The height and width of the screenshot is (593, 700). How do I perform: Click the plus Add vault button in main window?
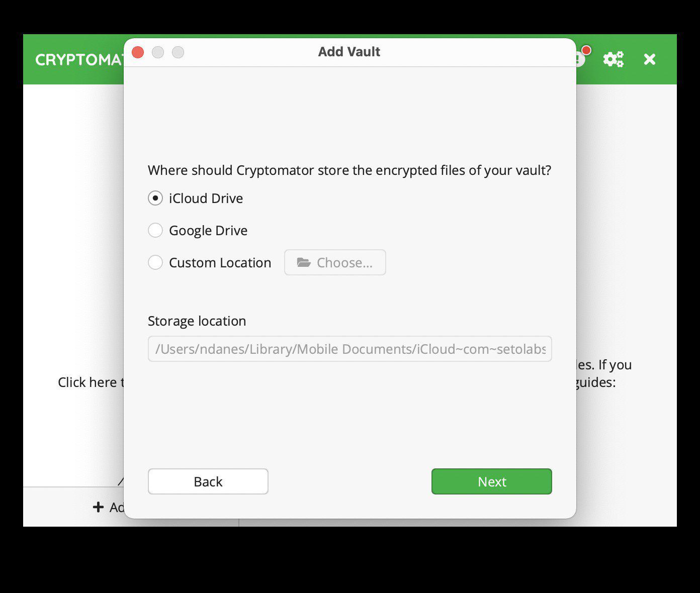[x=109, y=507]
